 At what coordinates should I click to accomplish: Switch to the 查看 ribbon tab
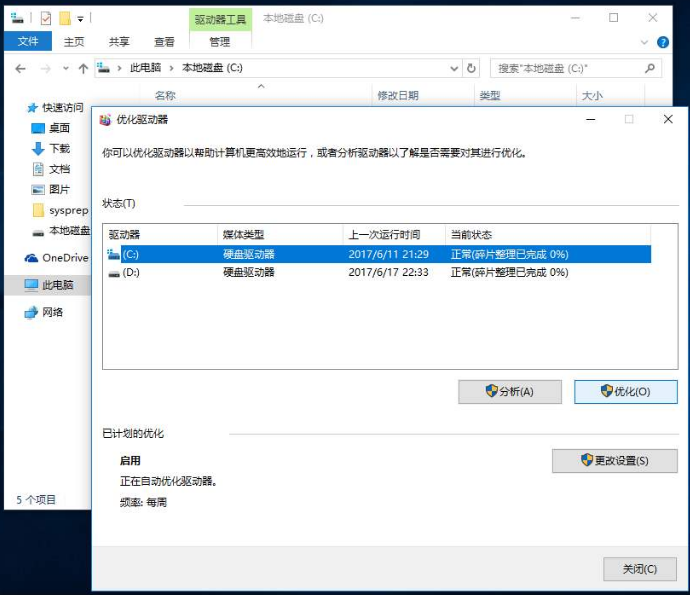(x=164, y=42)
